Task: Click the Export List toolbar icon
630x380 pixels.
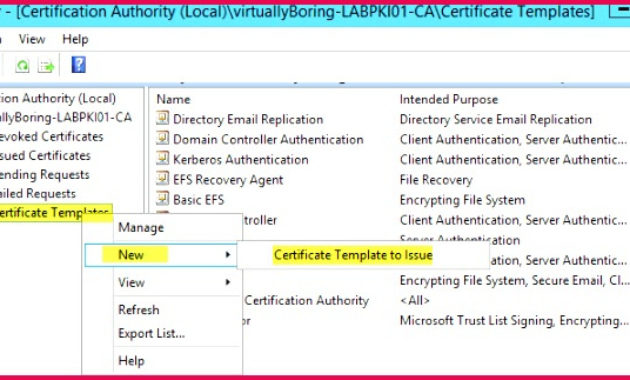Action: click(x=46, y=65)
